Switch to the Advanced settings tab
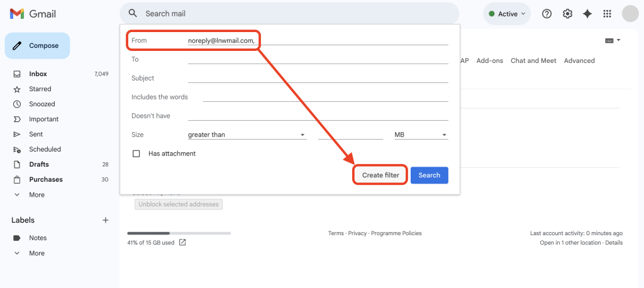Image resolution: width=644 pixels, height=288 pixels. [579, 60]
